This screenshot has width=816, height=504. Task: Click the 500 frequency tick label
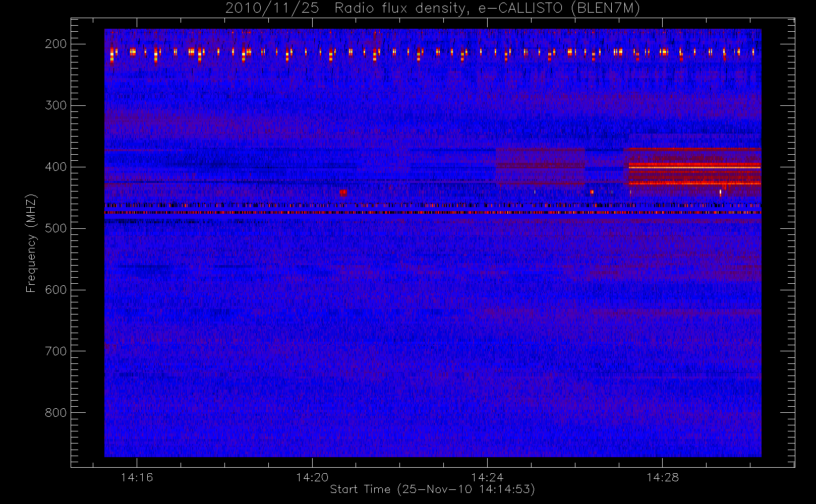point(56,228)
